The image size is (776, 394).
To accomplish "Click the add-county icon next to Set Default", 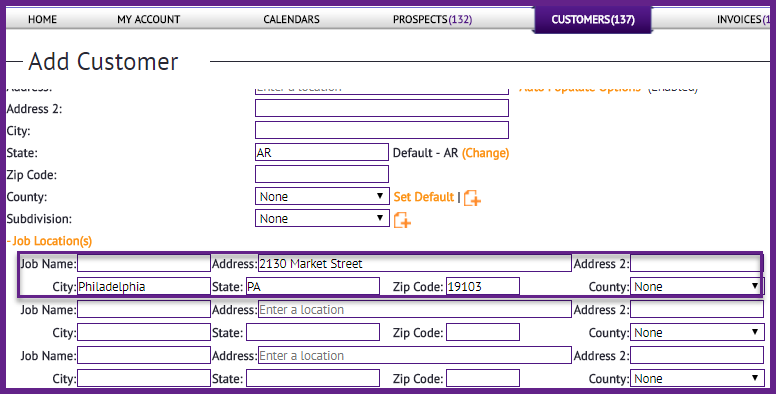I will click(x=473, y=197).
